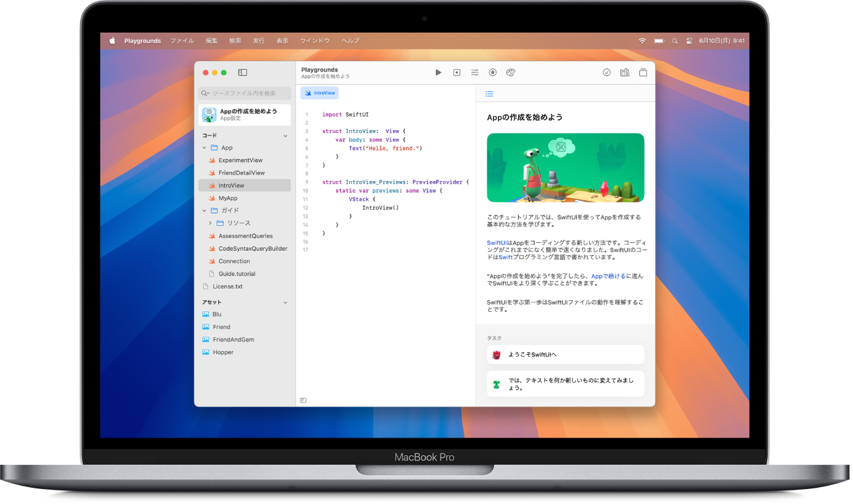853x504 pixels.
Task: Collapse the アセット section chevron
Action: [285, 303]
